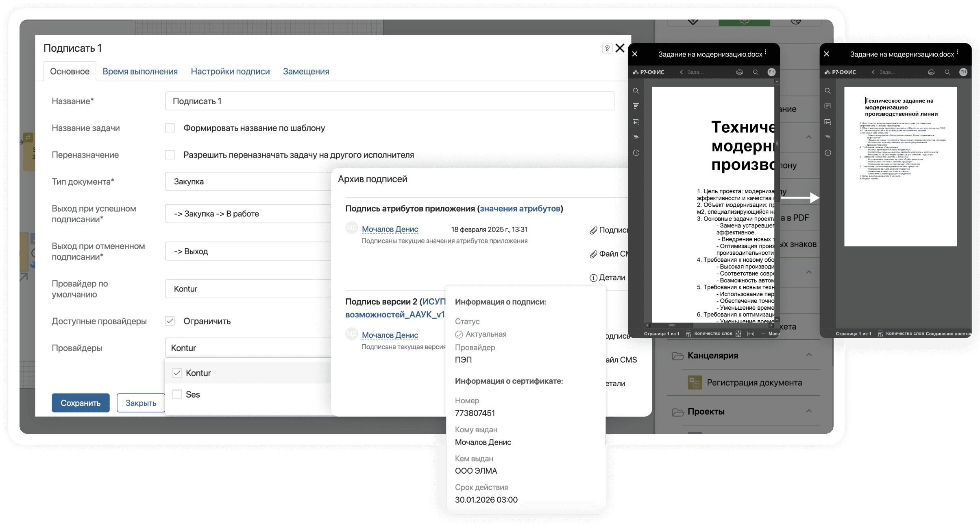
Task: Click search icon in left viewer sidebar
Action: [636, 91]
